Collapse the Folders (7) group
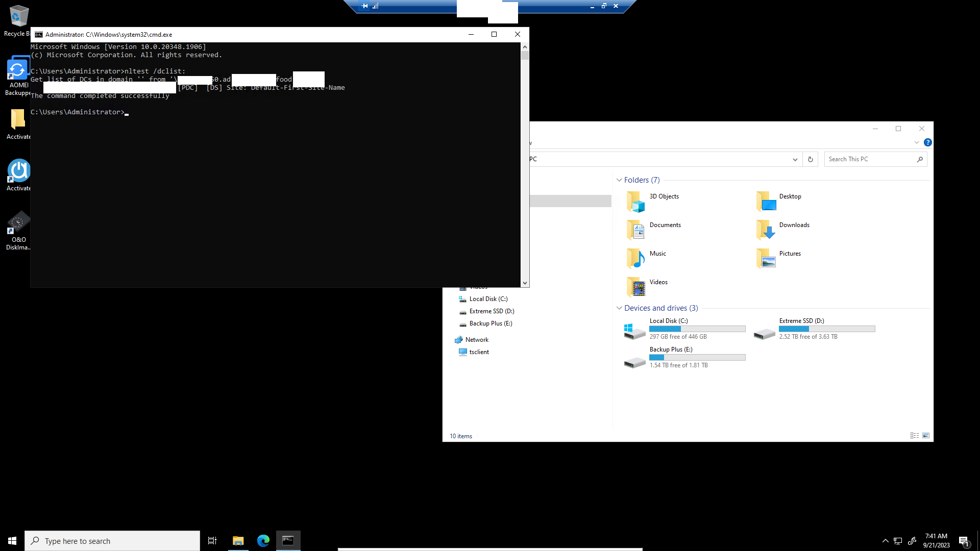The width and height of the screenshot is (980, 551). [x=619, y=180]
